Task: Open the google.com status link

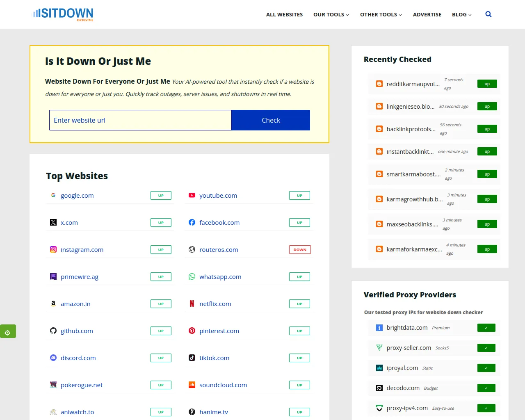Action: 77,196
